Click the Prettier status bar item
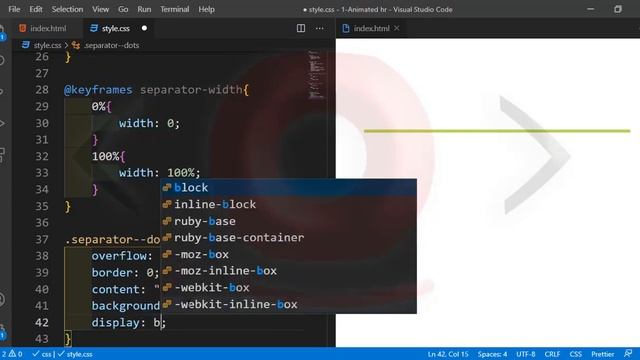This screenshot has width=640, height=360. 602,354
